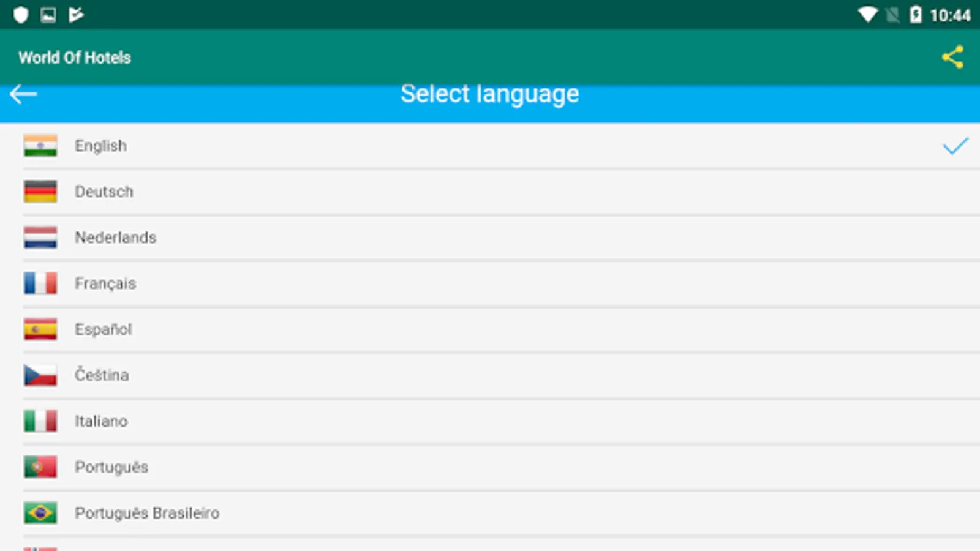This screenshot has width=980, height=551.
Task: Switch language to Italiano
Action: coord(101,421)
